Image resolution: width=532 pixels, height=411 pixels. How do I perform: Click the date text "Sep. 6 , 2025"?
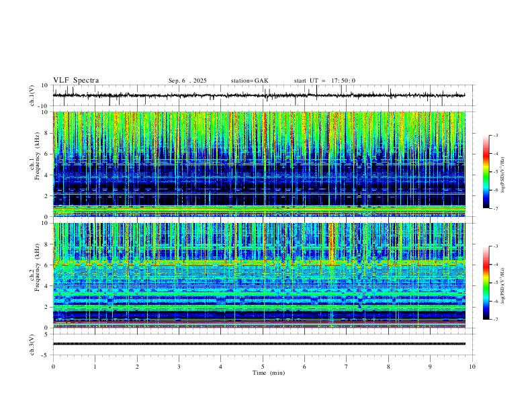coord(187,81)
